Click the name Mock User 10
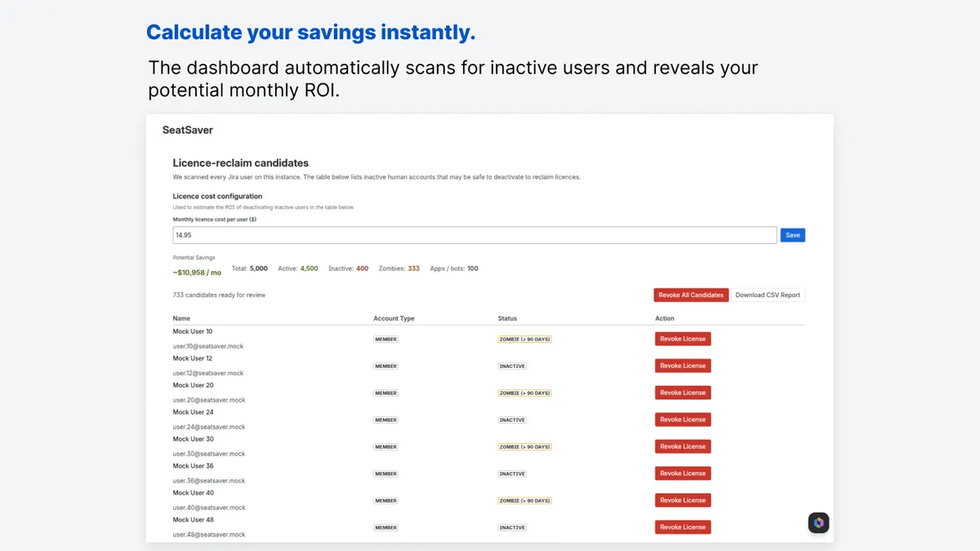The height and width of the screenshot is (551, 980). tap(193, 331)
